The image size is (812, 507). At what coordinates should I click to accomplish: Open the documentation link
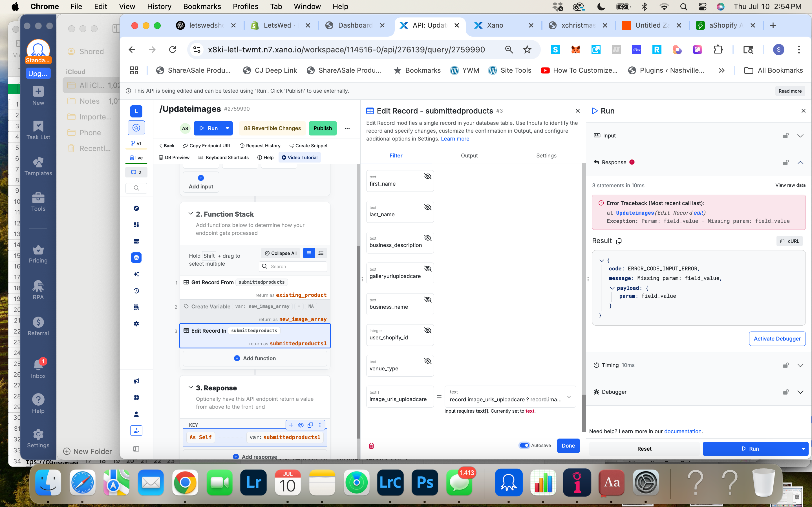[x=683, y=431]
